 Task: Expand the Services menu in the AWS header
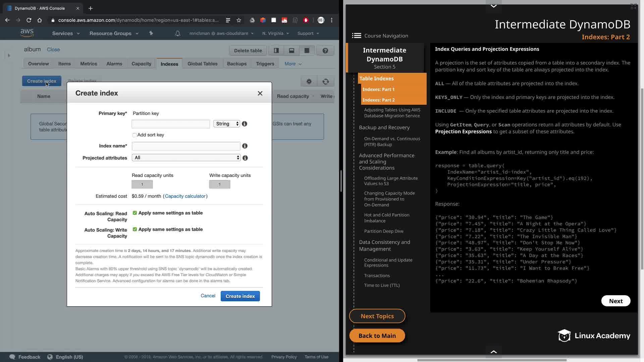pos(66,33)
